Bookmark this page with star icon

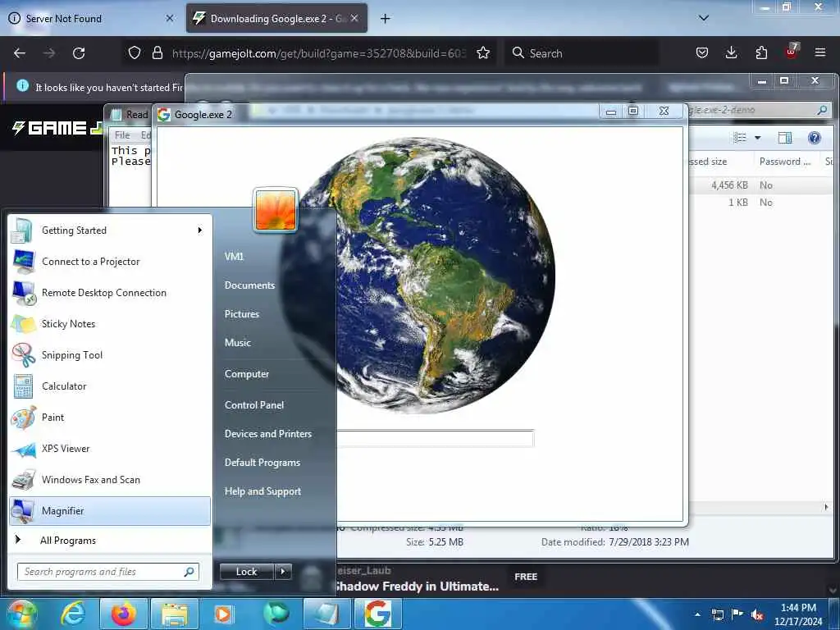coord(483,53)
